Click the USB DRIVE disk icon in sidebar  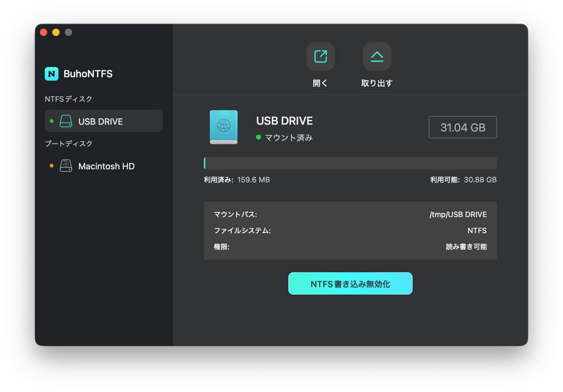click(66, 121)
